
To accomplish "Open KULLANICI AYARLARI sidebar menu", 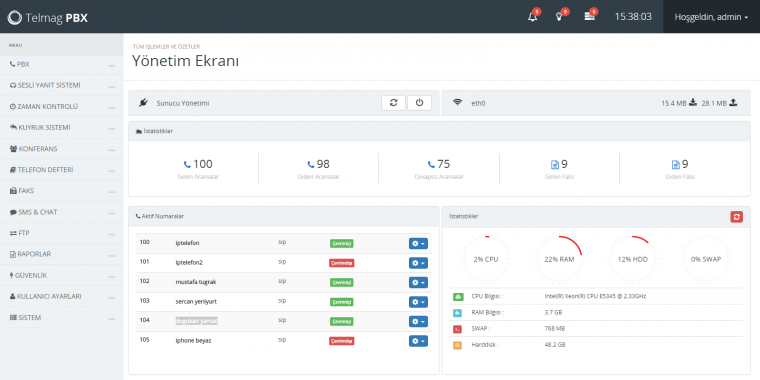I will pyautogui.click(x=62, y=296).
